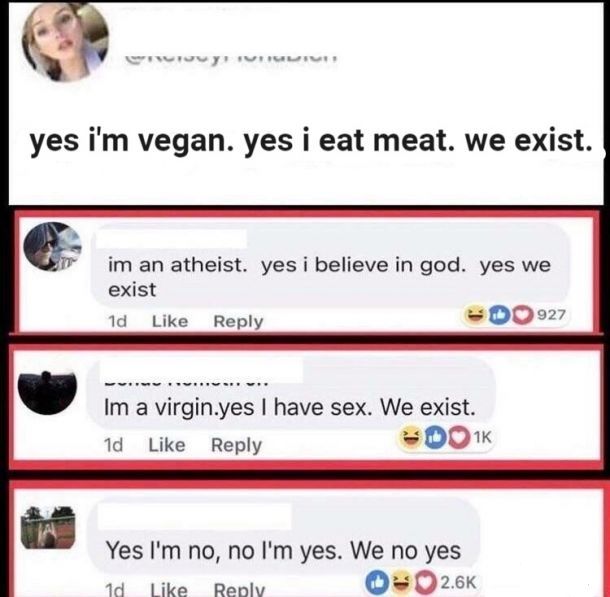Select the vegan meat post text
610x597 pixels.
point(313,141)
